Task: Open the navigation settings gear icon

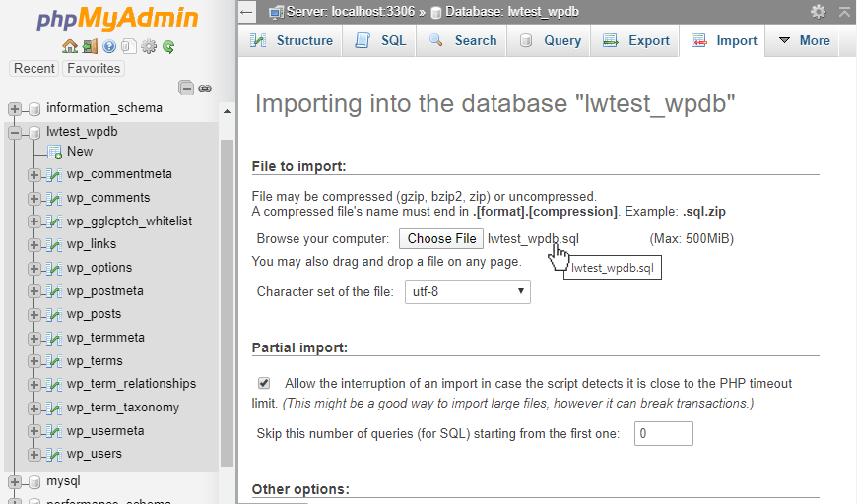Action: point(149,47)
